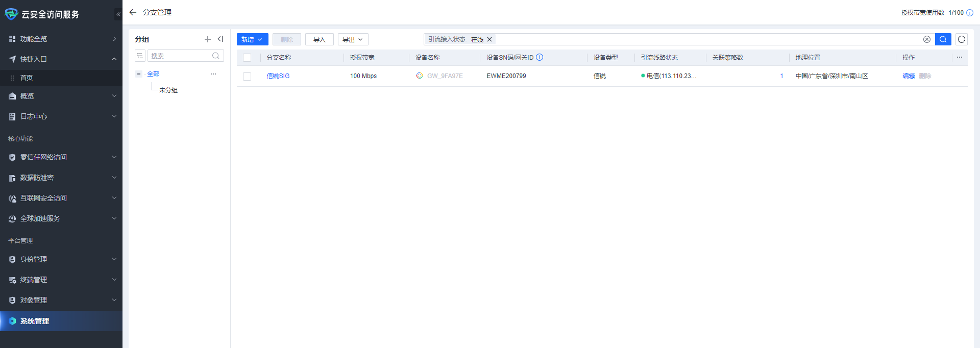The width and height of the screenshot is (980, 348).
Task: Tick the checkbox for 信锐SIG row
Action: click(247, 76)
